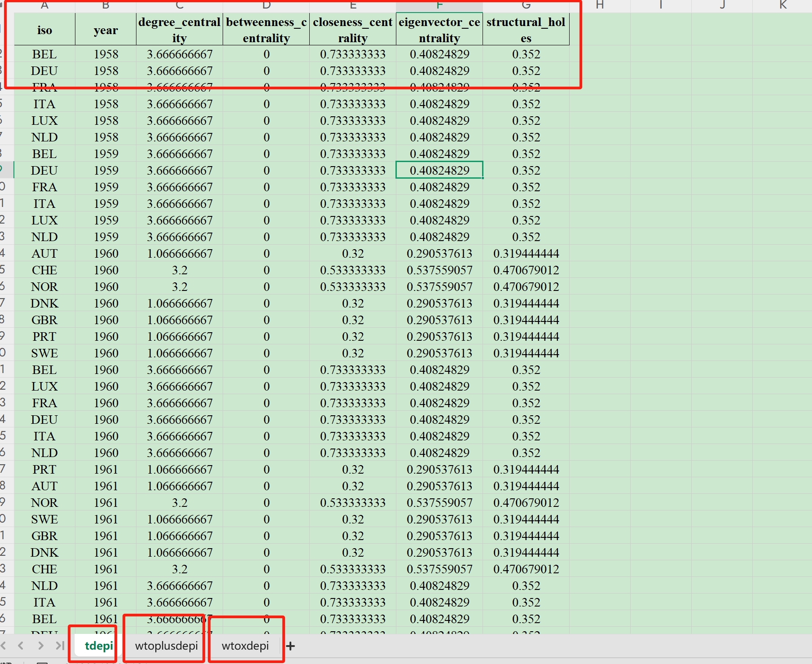This screenshot has height=664, width=812.
Task: Select column J header
Action: point(722,5)
